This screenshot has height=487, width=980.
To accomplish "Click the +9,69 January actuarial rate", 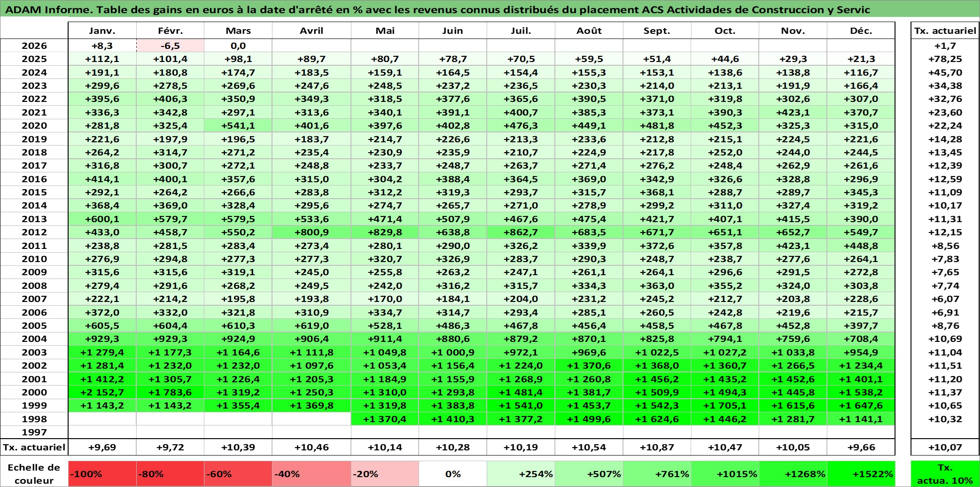I will click(x=102, y=447).
